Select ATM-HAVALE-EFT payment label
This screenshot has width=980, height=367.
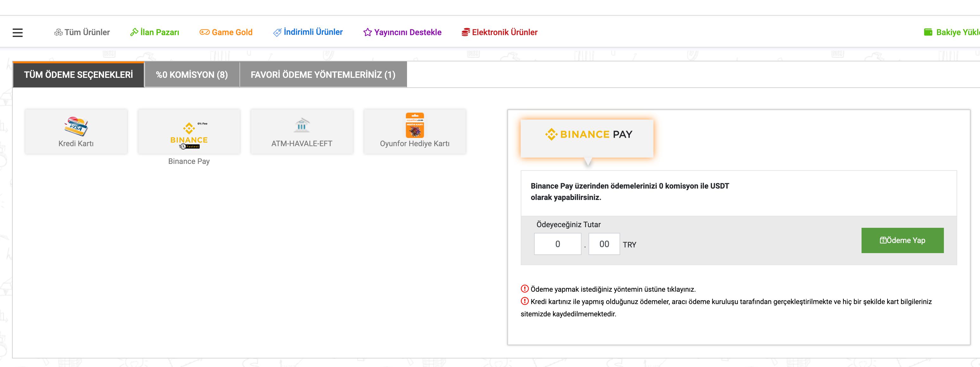tap(302, 144)
